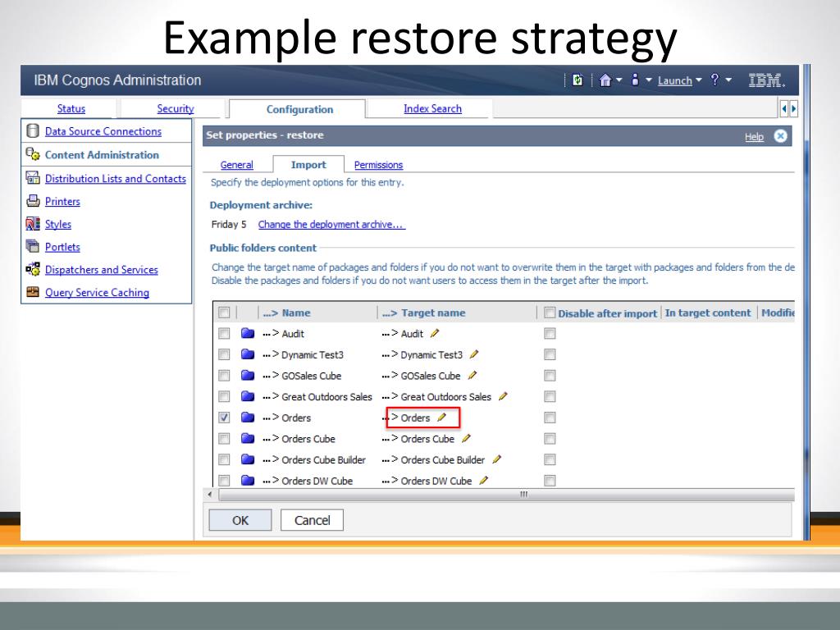Open the Portlets link
The image size is (840, 630).
tap(62, 247)
